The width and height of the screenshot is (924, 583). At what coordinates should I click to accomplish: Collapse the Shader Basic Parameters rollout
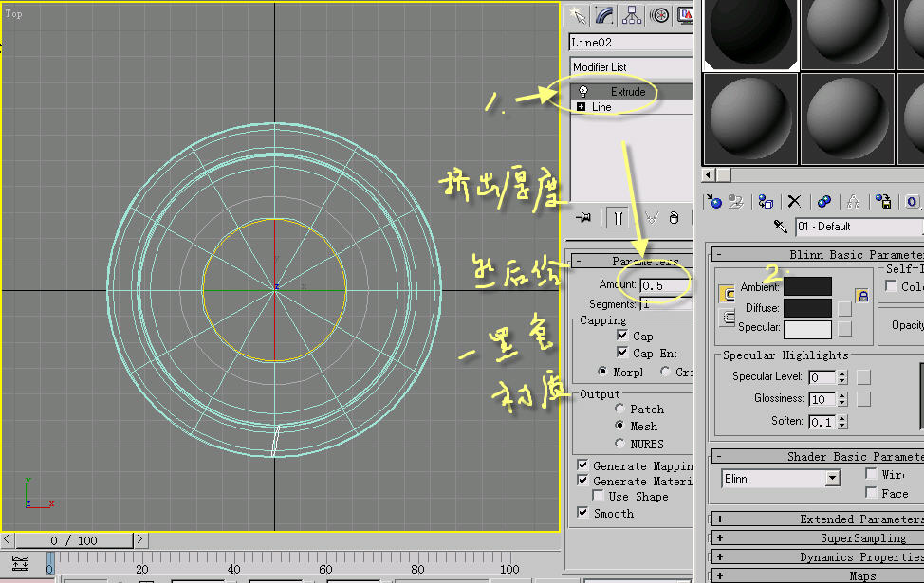pyautogui.click(x=818, y=456)
